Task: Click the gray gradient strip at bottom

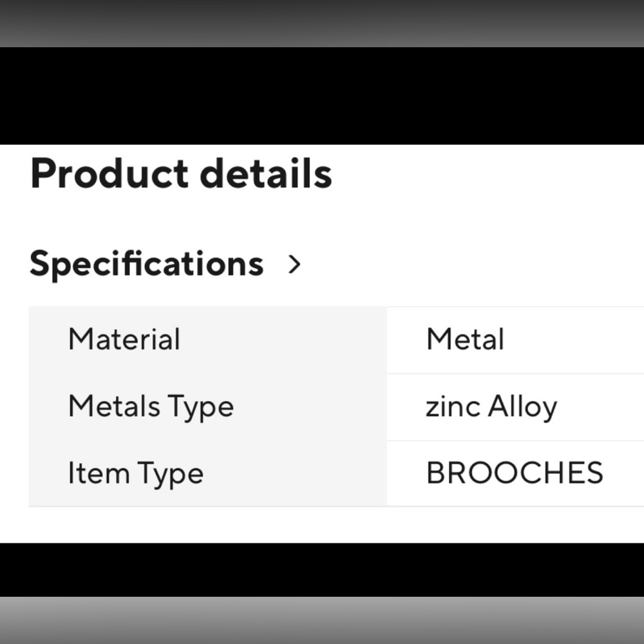Action: [x=322, y=620]
